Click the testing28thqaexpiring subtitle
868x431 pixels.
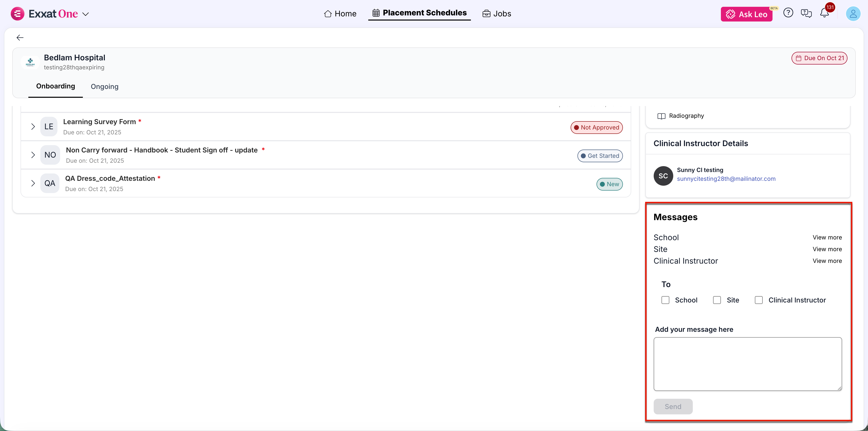tap(74, 67)
